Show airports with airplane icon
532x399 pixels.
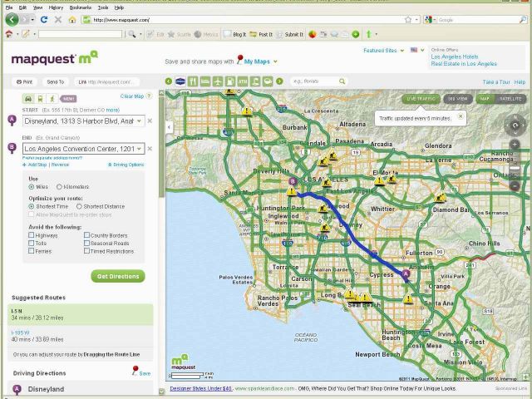[x=218, y=81]
